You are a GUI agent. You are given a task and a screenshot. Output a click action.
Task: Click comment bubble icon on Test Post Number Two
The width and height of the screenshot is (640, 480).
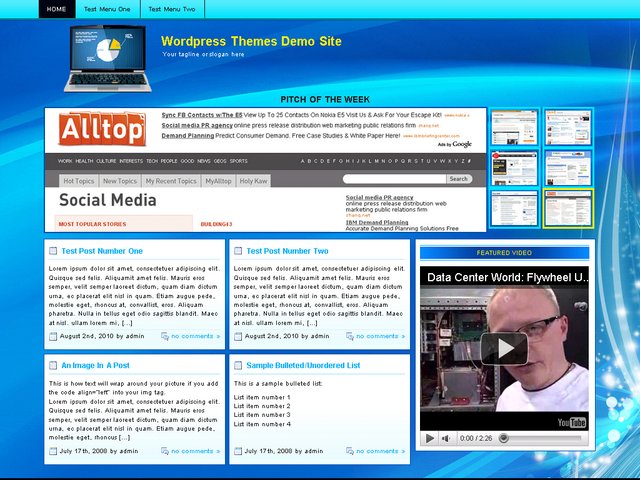click(x=350, y=336)
